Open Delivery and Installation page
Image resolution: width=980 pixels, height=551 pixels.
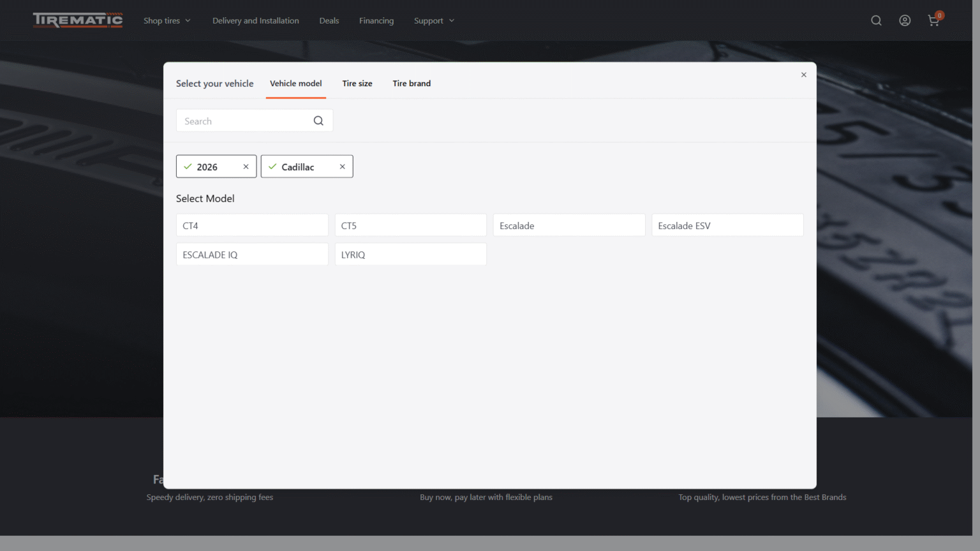click(255, 20)
